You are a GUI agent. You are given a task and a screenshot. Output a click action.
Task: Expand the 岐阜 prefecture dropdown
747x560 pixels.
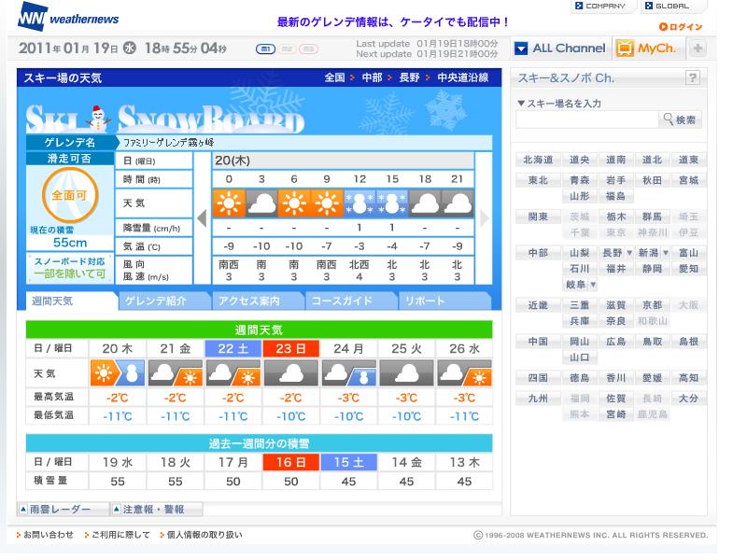(593, 285)
